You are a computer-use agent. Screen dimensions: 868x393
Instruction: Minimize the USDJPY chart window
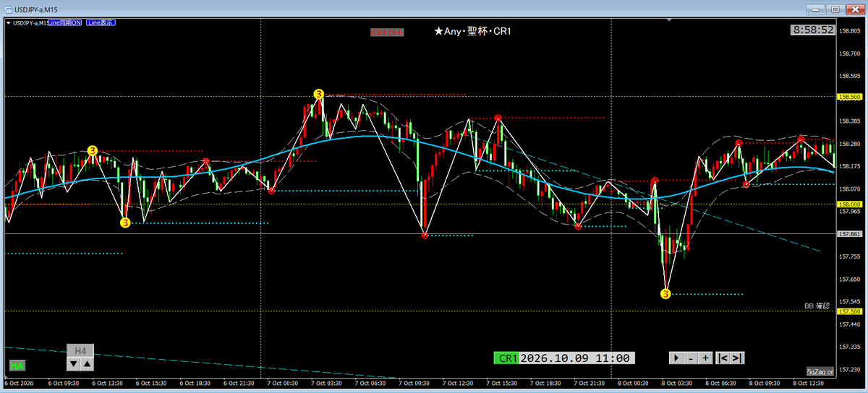click(x=814, y=9)
